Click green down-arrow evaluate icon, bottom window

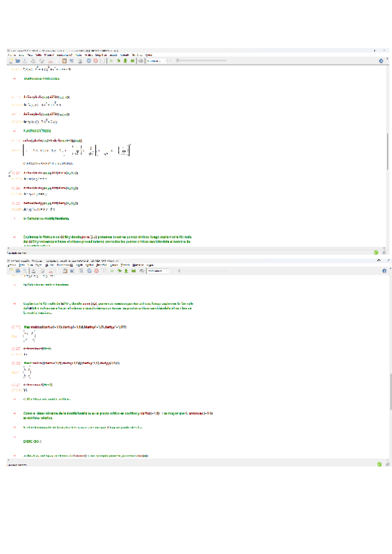pyautogui.click(x=126, y=270)
